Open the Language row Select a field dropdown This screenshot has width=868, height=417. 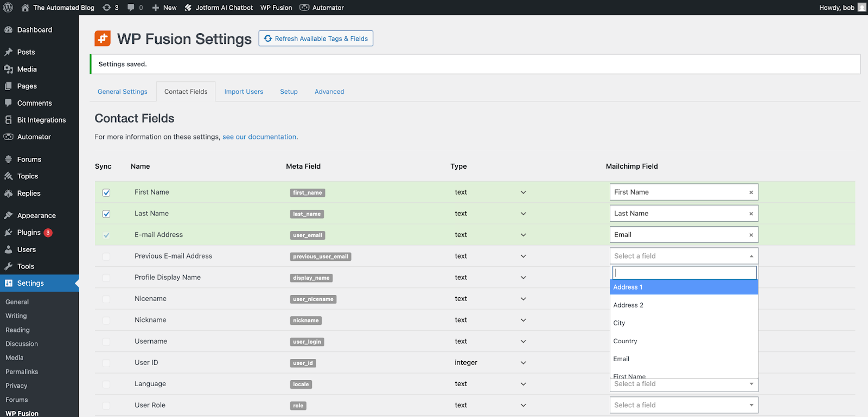[x=684, y=384]
